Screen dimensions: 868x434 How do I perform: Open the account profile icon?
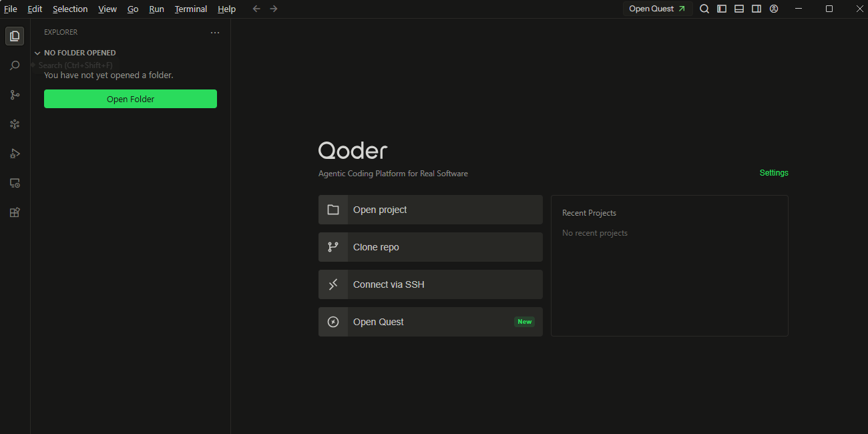coord(774,9)
